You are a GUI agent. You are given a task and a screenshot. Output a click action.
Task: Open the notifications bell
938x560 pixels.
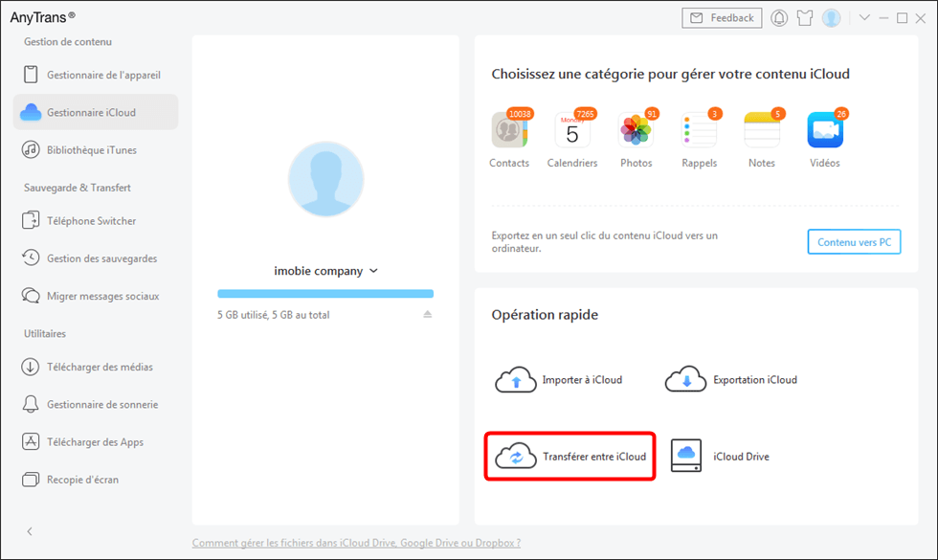point(778,17)
